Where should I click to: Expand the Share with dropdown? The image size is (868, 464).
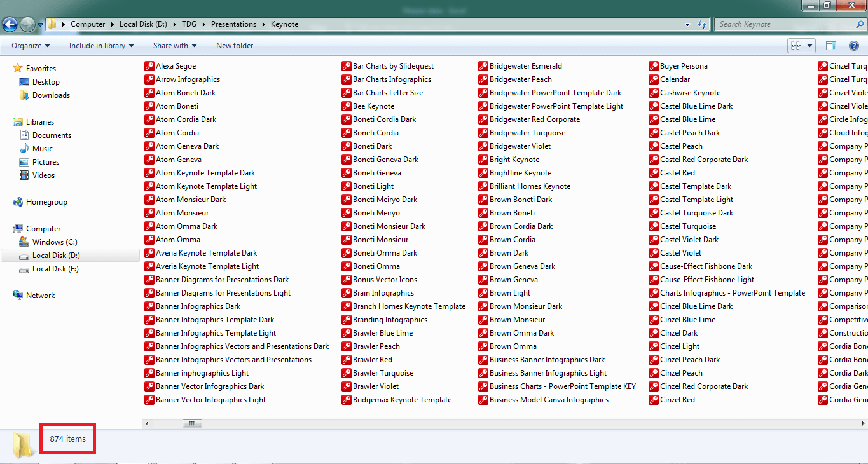tap(174, 46)
